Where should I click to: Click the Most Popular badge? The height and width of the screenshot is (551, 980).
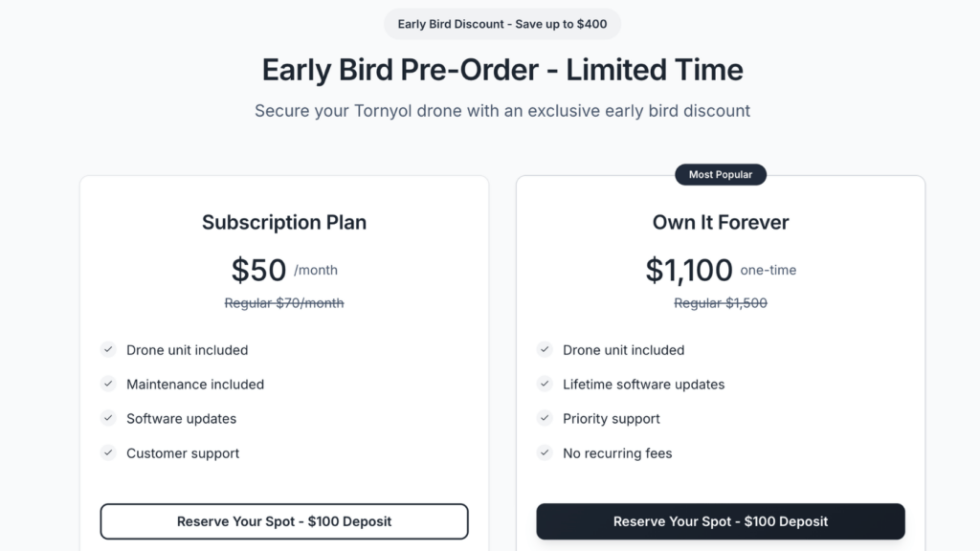coord(720,174)
